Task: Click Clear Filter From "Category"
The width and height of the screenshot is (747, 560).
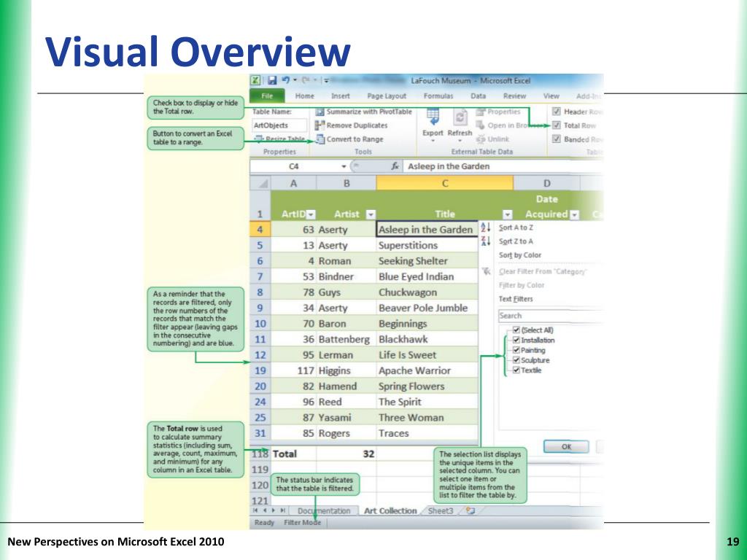Action: 543,271
